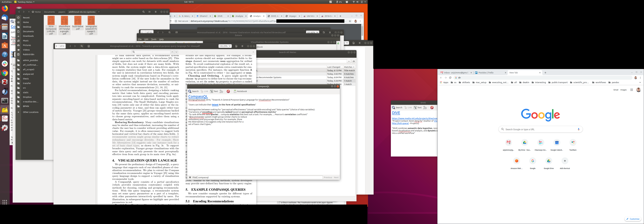
Task: Click Google voice search microphone icon
Action: tap(578, 129)
